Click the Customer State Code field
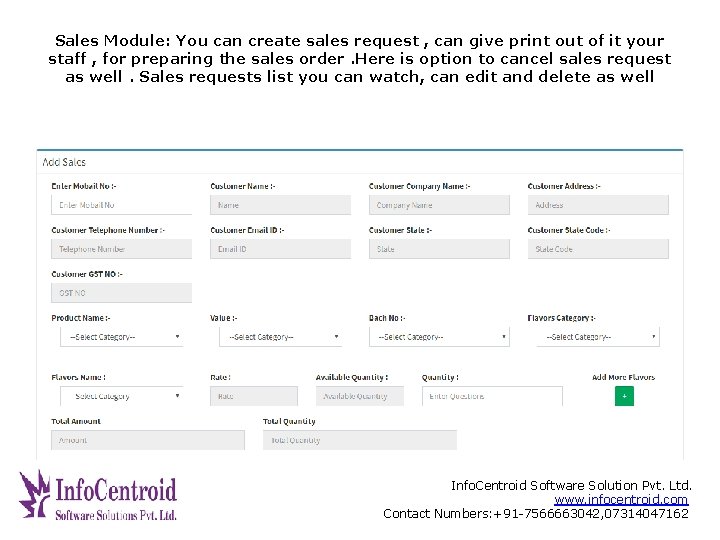This screenshot has height=540, width=720. (598, 249)
